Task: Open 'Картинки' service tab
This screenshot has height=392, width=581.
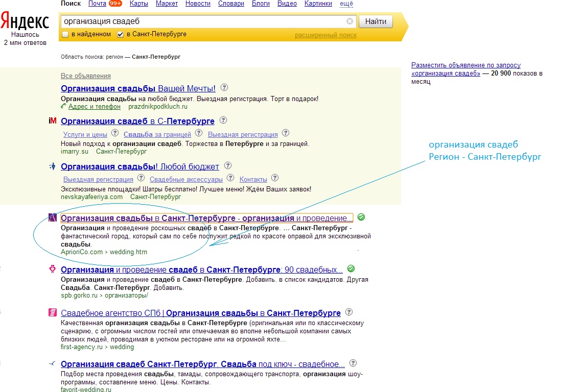Action: pyautogui.click(x=318, y=4)
